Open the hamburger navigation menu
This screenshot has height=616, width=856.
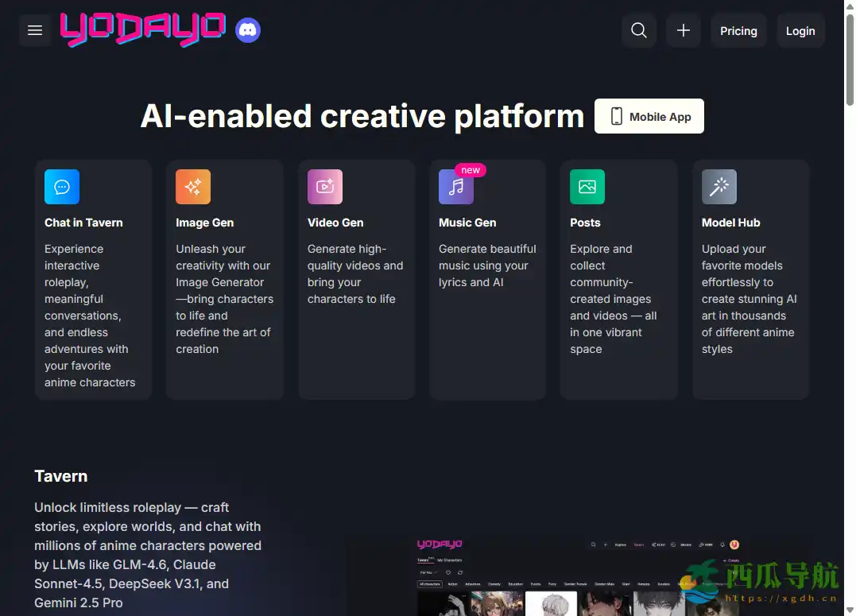pos(34,30)
